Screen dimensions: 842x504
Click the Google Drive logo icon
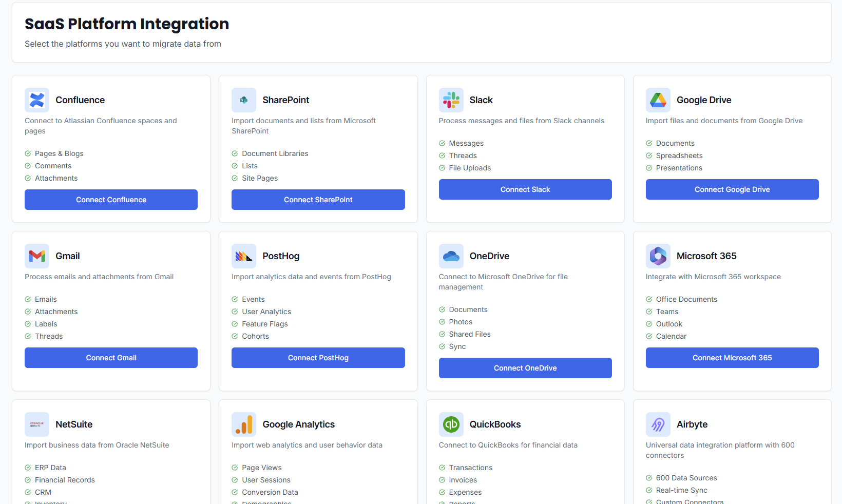click(658, 100)
